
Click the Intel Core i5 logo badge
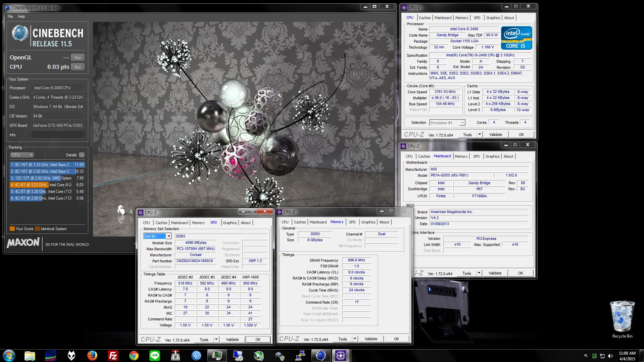(x=516, y=38)
